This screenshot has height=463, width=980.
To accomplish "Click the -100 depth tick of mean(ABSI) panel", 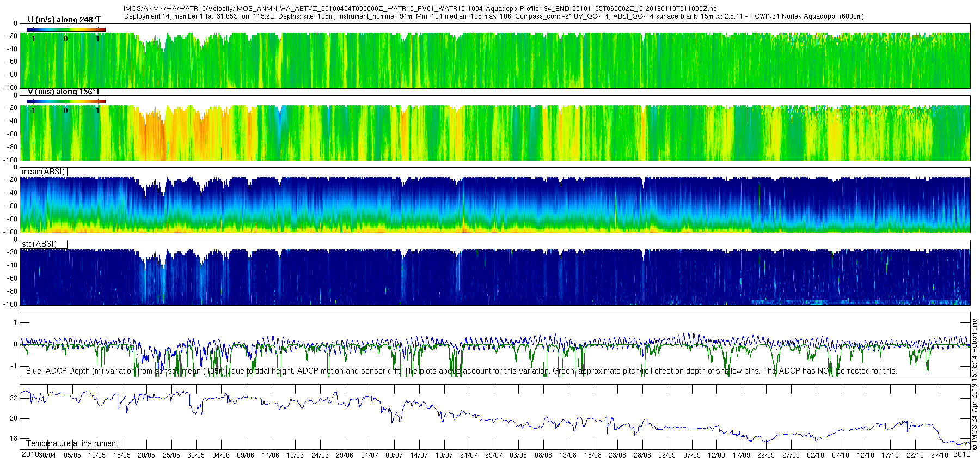I will pos(10,232).
